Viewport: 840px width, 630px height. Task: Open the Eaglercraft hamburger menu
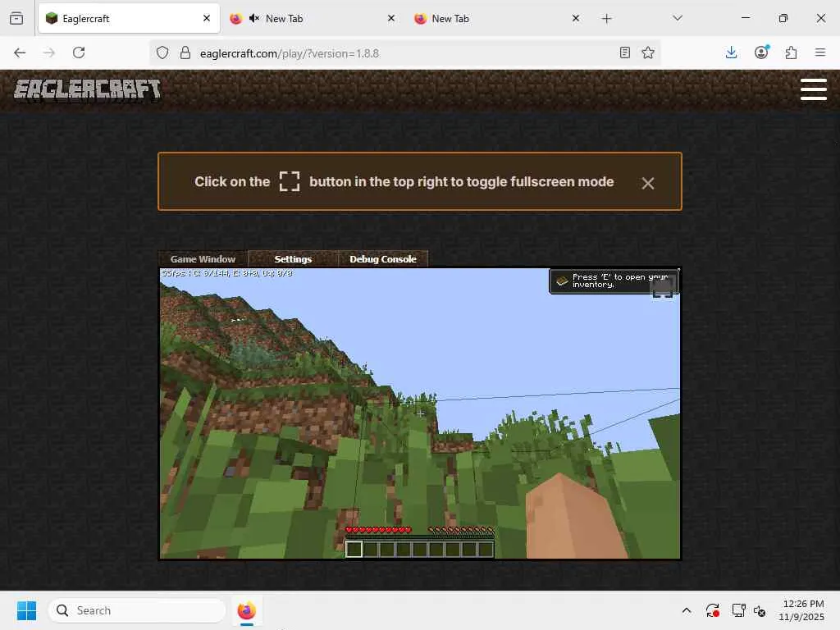pyautogui.click(x=813, y=89)
